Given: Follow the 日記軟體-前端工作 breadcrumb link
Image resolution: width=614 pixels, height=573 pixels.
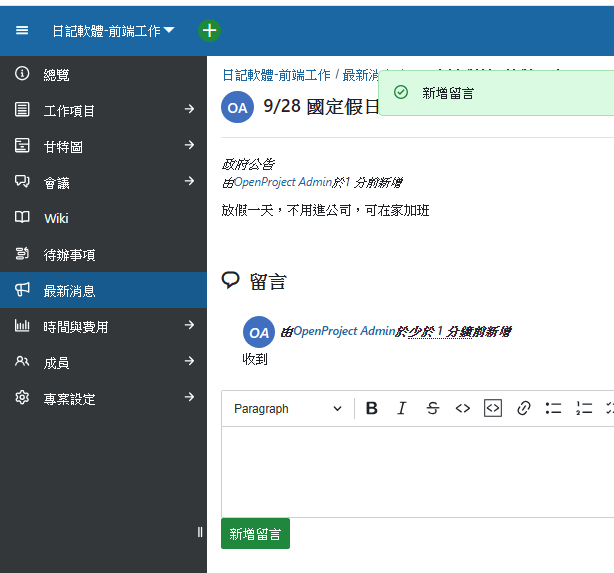Looking at the screenshot, I should pos(276,75).
